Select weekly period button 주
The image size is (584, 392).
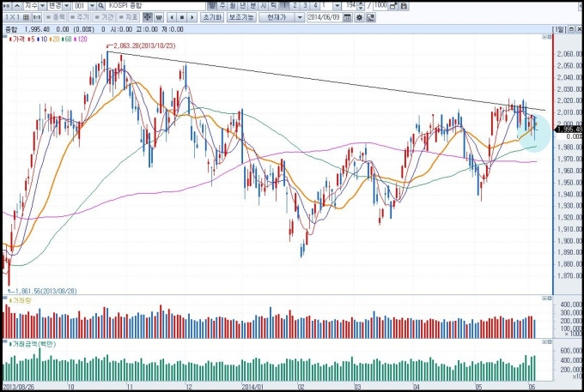click(222, 6)
